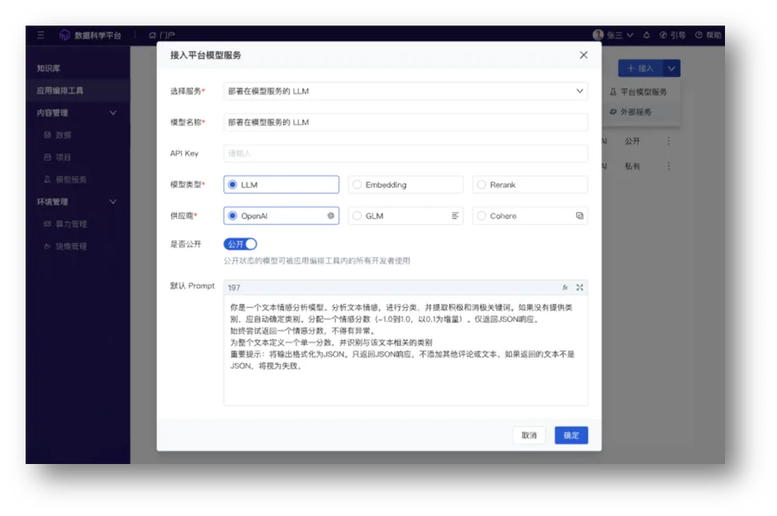Click the OpenAI provider logo icon

331,216
